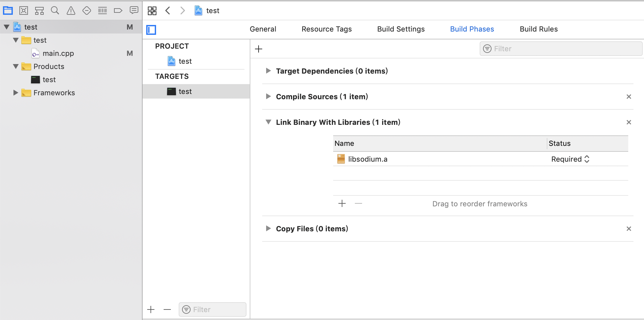
Task: Open the related items grid menu
Action: 152,11
